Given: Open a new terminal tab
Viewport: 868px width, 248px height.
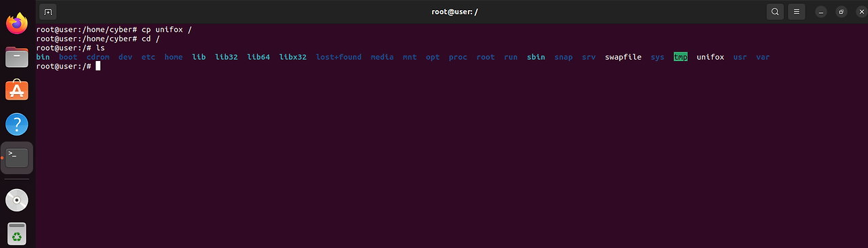Looking at the screenshot, I should coord(47,12).
